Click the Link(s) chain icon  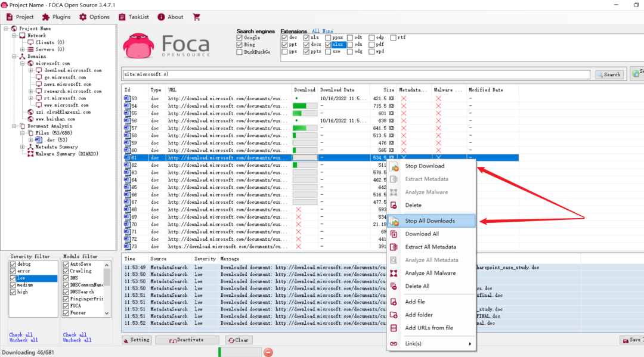394,343
